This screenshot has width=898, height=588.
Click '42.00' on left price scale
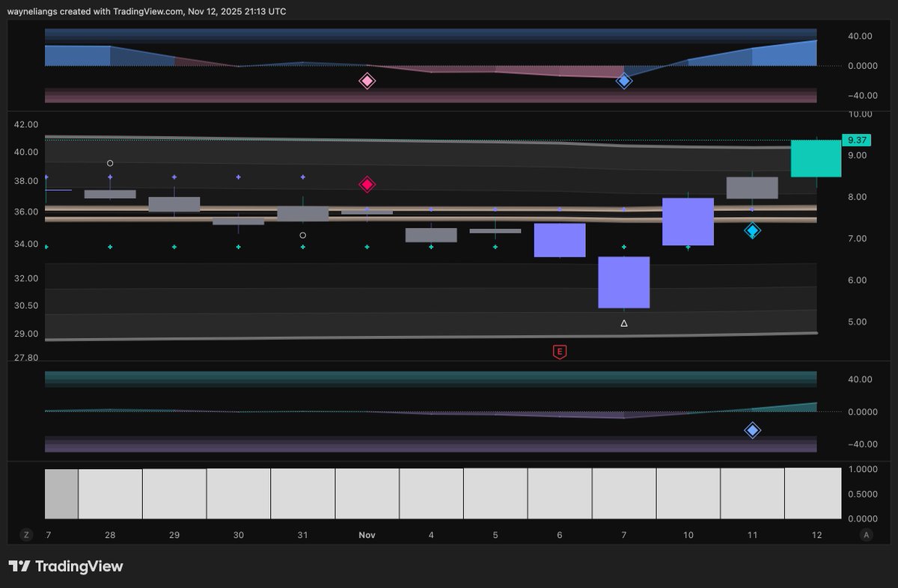point(28,125)
